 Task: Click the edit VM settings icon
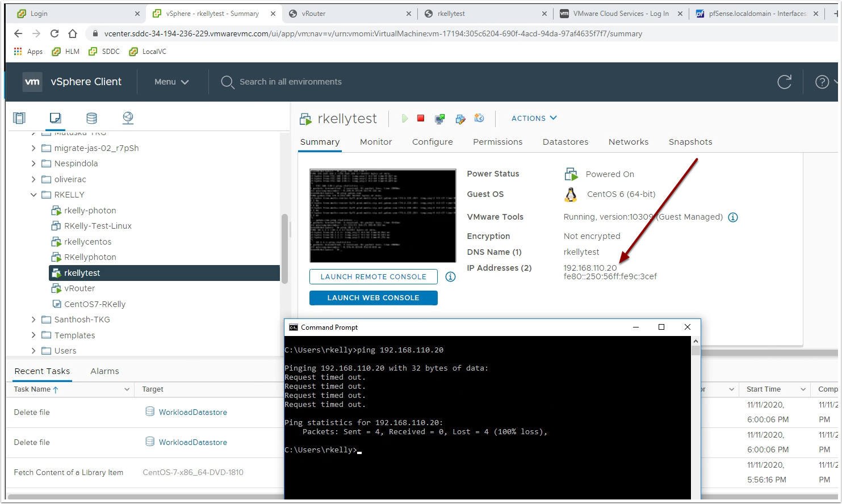(x=460, y=119)
